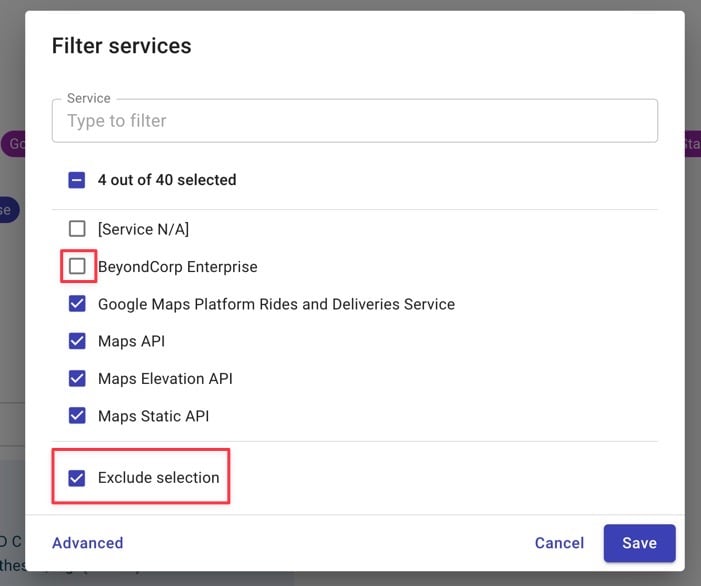Click the 'Maps Static API' label text
The image size is (701, 586).
click(x=153, y=416)
